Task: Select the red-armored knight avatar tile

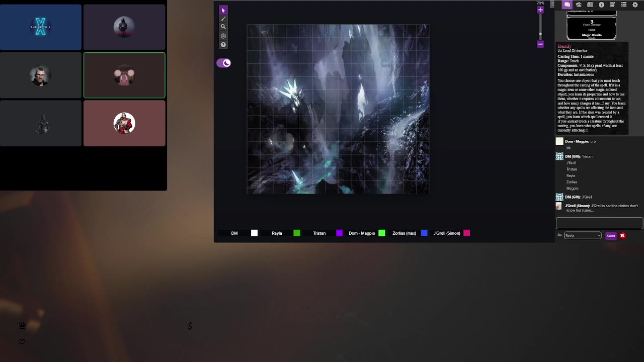Action: (x=124, y=123)
